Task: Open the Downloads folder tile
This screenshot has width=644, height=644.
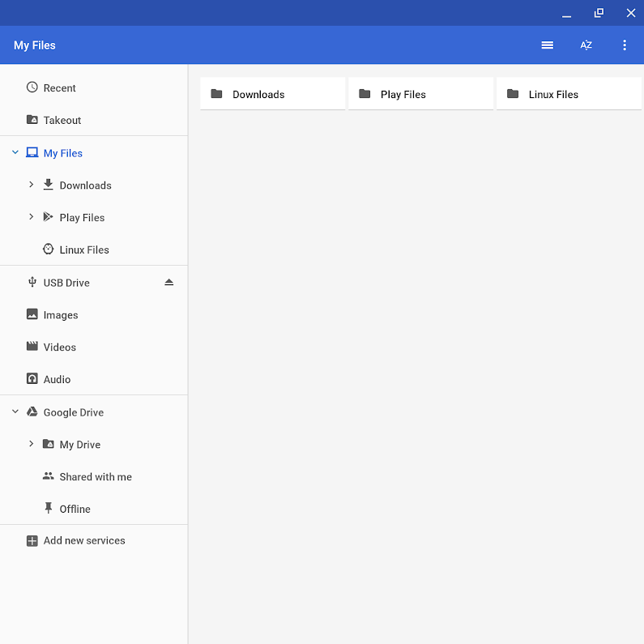Action: click(272, 94)
